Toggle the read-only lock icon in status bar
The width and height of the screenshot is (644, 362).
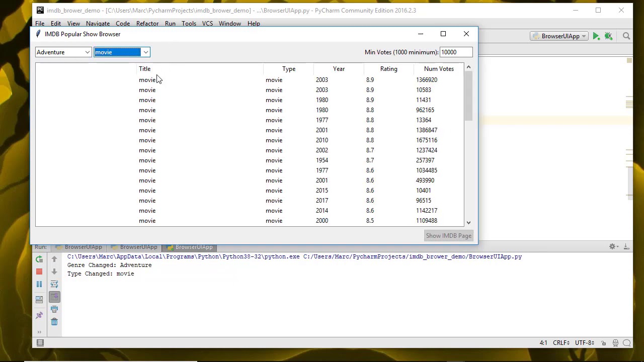point(603,343)
